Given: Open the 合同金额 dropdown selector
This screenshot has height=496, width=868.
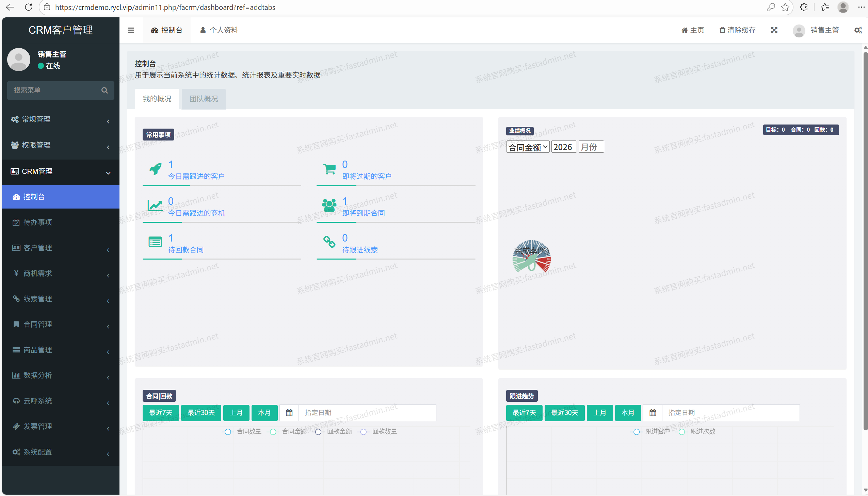Looking at the screenshot, I should 527,147.
